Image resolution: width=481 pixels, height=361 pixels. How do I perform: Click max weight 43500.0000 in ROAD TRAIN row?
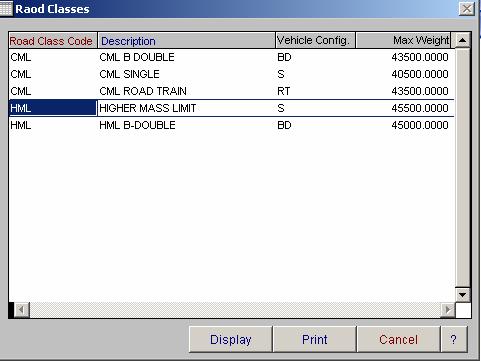click(420, 91)
